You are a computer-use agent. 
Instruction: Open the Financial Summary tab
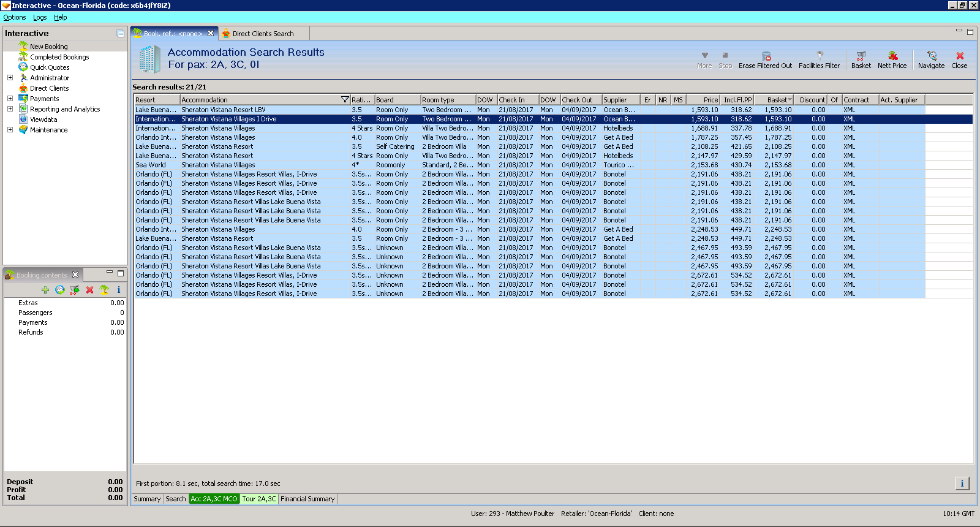click(307, 499)
